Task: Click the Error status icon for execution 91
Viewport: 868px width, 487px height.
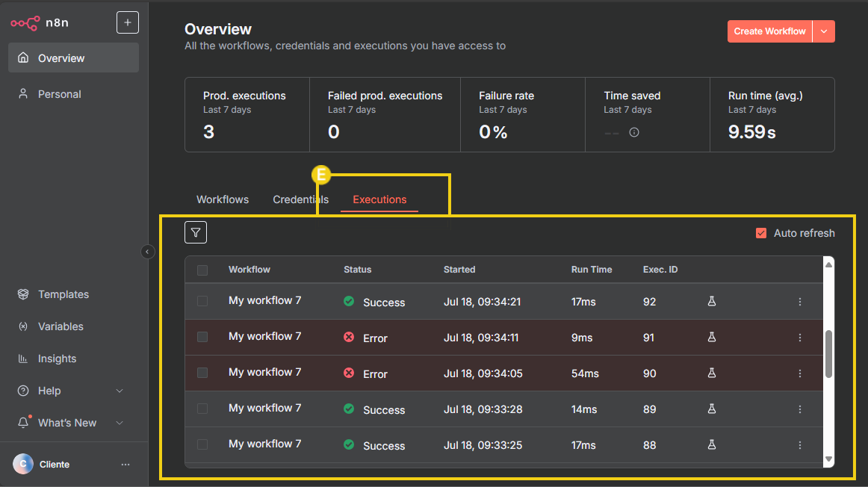Action: point(349,337)
